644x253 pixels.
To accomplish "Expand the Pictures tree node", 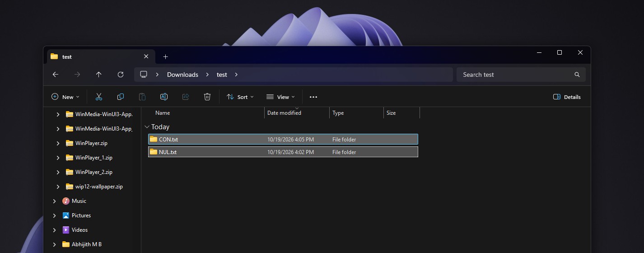I will (x=55, y=216).
